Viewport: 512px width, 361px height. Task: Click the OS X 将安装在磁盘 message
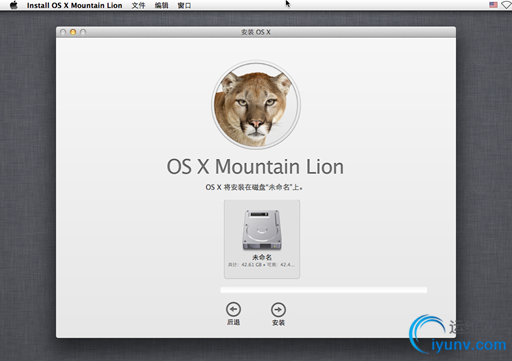254,187
